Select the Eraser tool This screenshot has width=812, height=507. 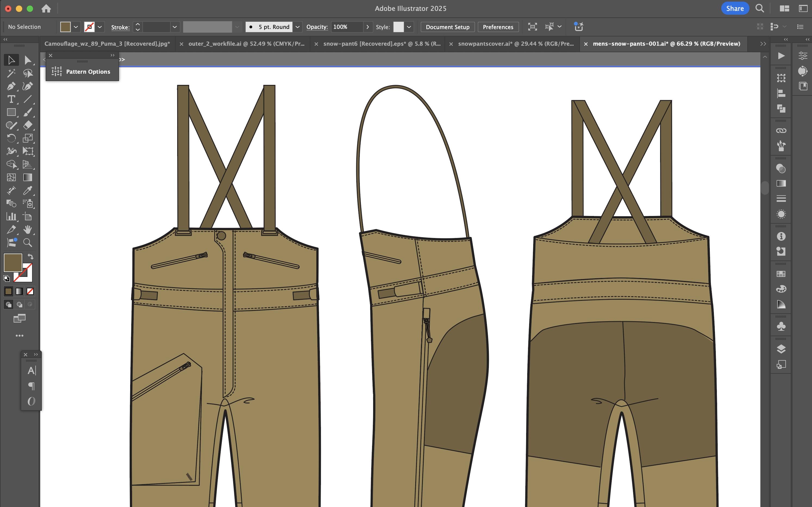28,125
